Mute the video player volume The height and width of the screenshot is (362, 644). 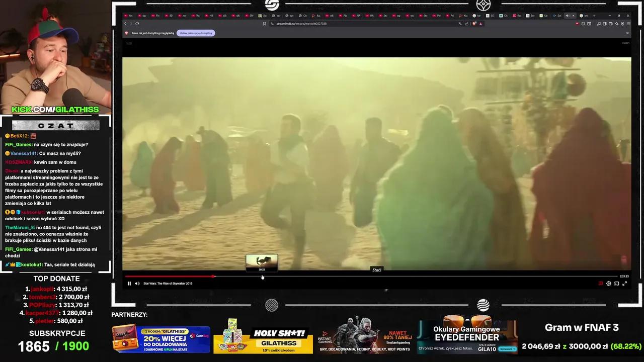[137, 284]
